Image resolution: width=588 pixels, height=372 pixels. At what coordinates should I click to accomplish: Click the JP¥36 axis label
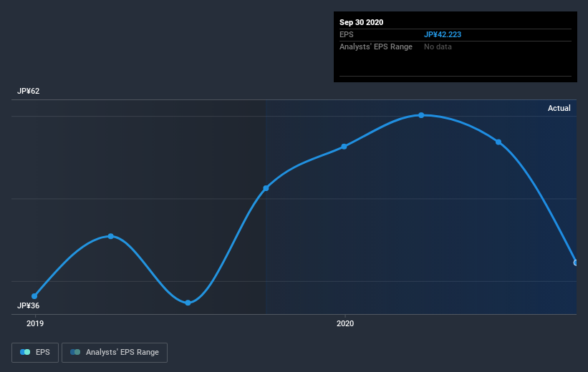28,305
